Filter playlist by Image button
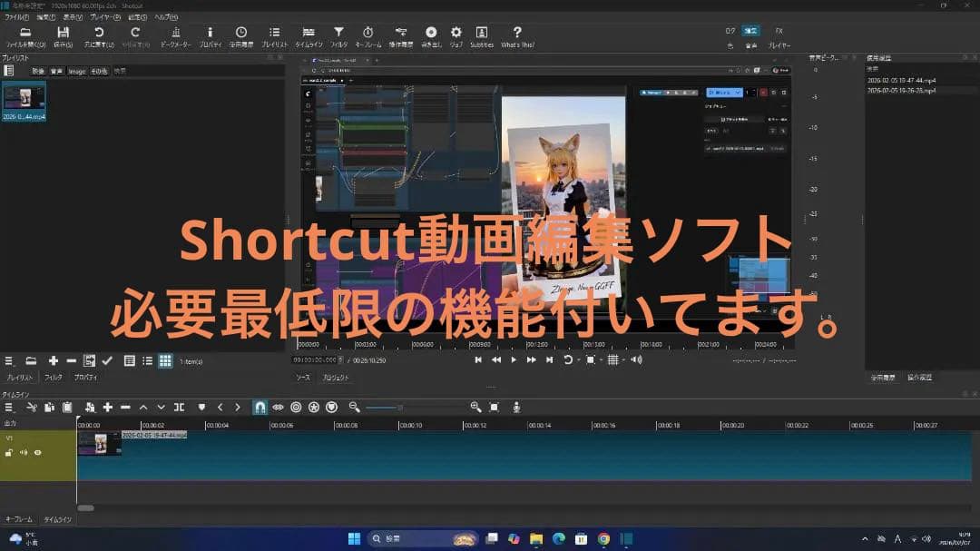This screenshot has height=551, width=980. tap(77, 72)
